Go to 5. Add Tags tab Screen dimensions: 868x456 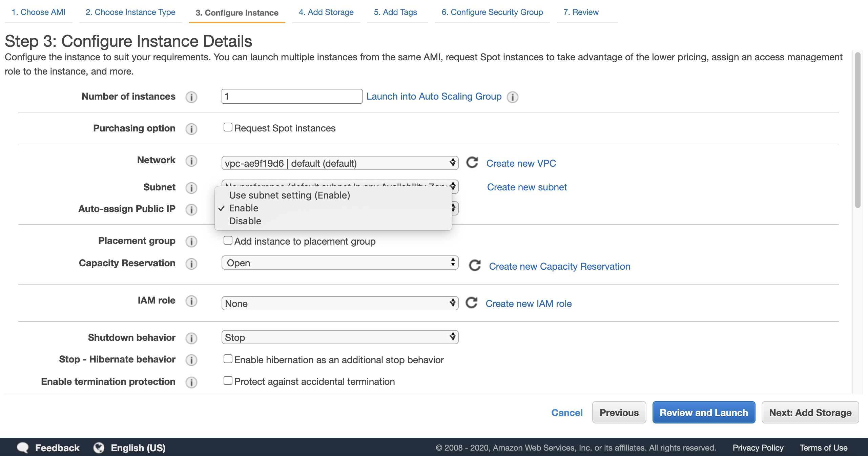pyautogui.click(x=395, y=12)
